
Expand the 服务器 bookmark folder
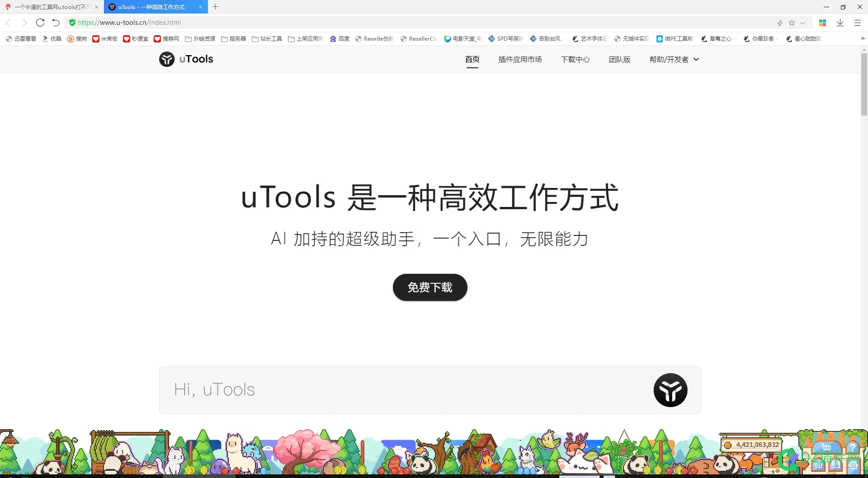(233, 39)
